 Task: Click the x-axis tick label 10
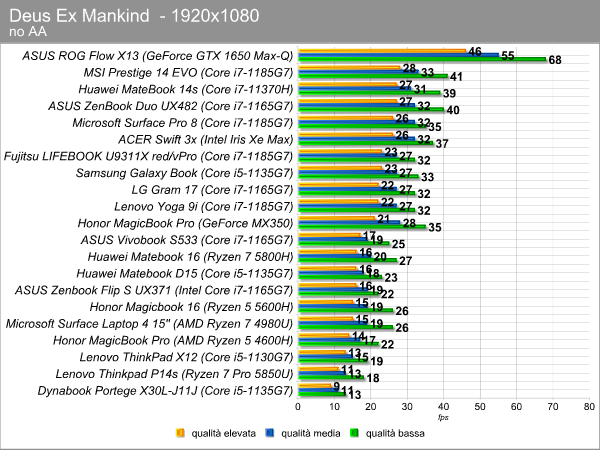tap(334, 407)
